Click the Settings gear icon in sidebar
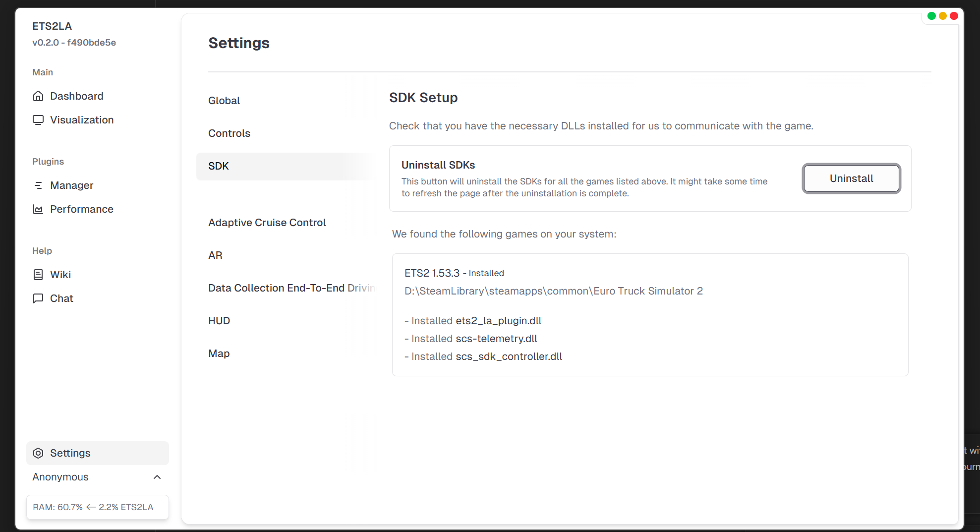 coord(38,453)
